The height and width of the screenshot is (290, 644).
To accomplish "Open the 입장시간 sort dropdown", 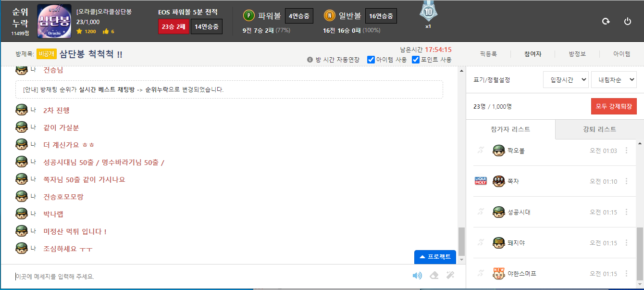I will tap(566, 80).
